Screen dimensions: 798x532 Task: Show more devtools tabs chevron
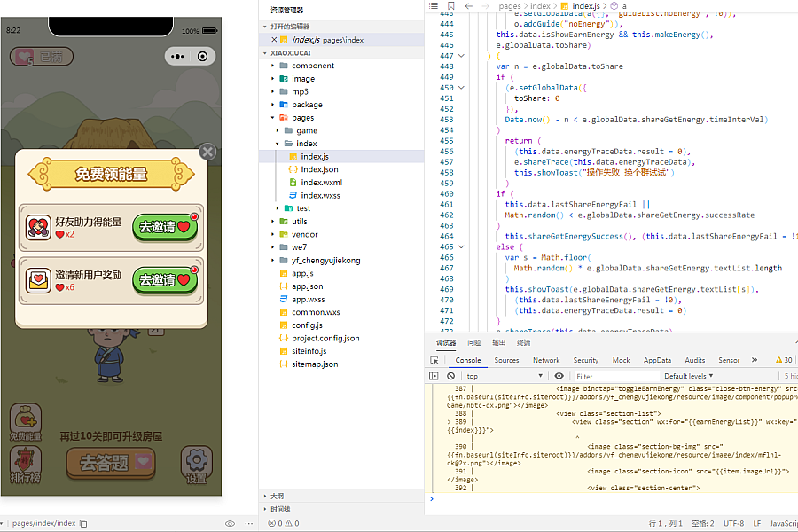coord(755,360)
